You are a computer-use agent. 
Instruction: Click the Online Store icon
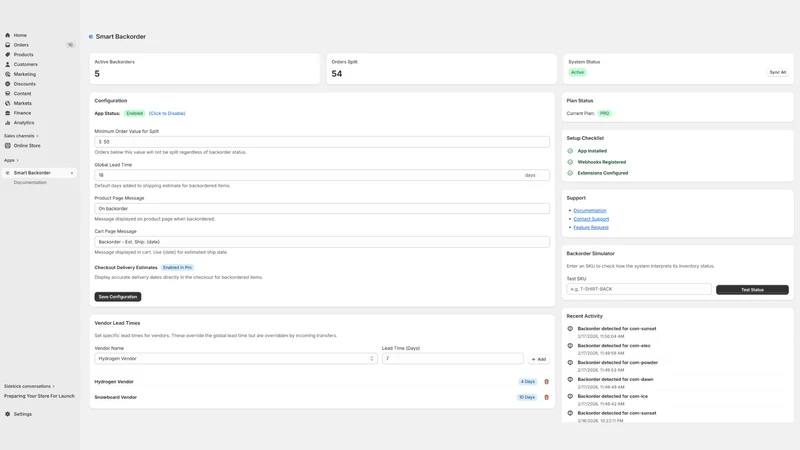(x=8, y=145)
